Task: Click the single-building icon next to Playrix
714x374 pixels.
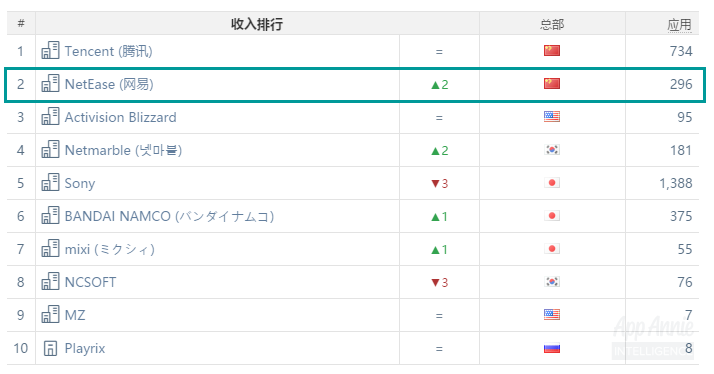Action: coord(50,348)
